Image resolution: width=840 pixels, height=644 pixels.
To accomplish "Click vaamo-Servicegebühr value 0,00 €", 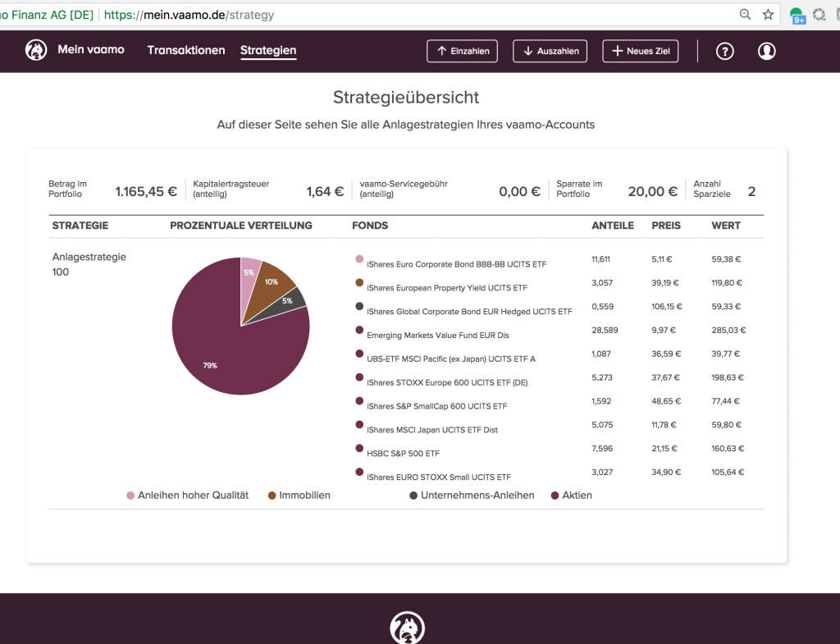I will coord(519,191).
